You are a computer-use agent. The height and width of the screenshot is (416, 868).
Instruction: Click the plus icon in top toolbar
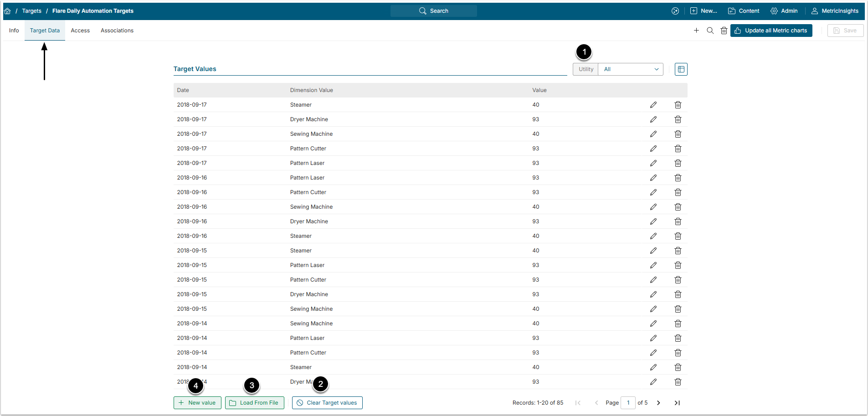[696, 31]
